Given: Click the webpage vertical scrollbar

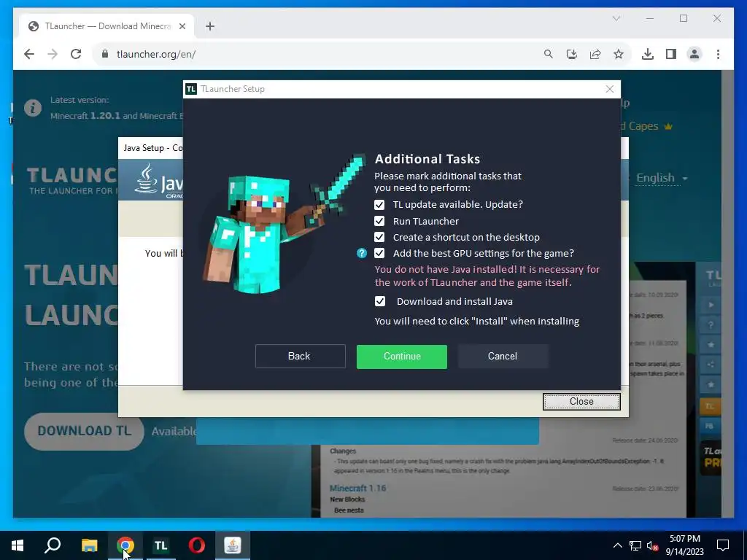Looking at the screenshot, I should tap(727, 294).
